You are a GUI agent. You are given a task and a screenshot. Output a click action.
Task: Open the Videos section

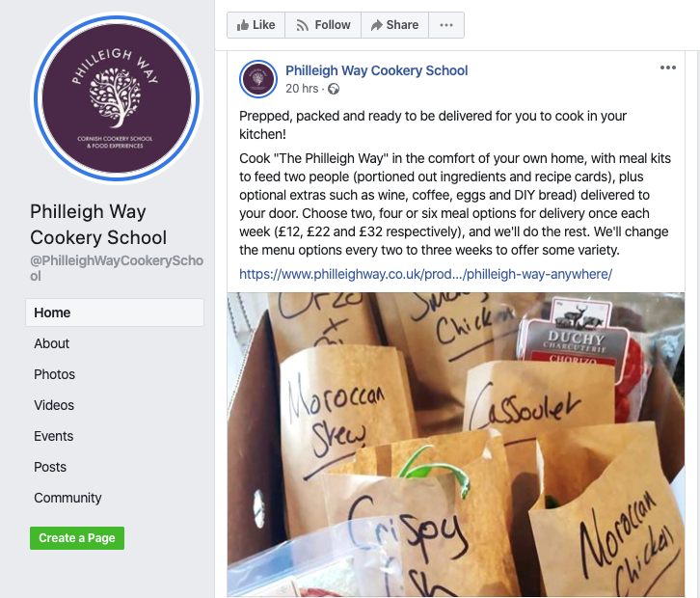pyautogui.click(x=54, y=405)
